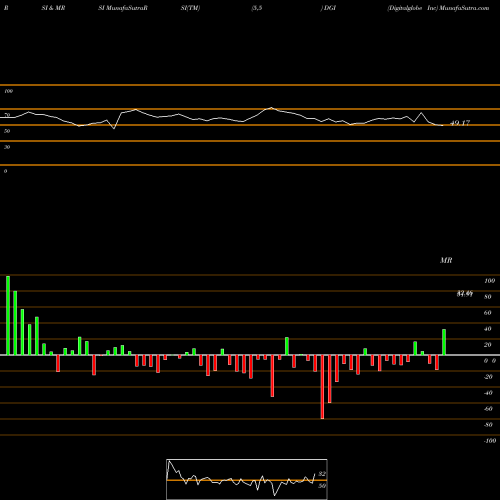The height and width of the screenshot is (500, 500).
Task: Click the MunafaSutra.com header text
Action: pos(464,8)
